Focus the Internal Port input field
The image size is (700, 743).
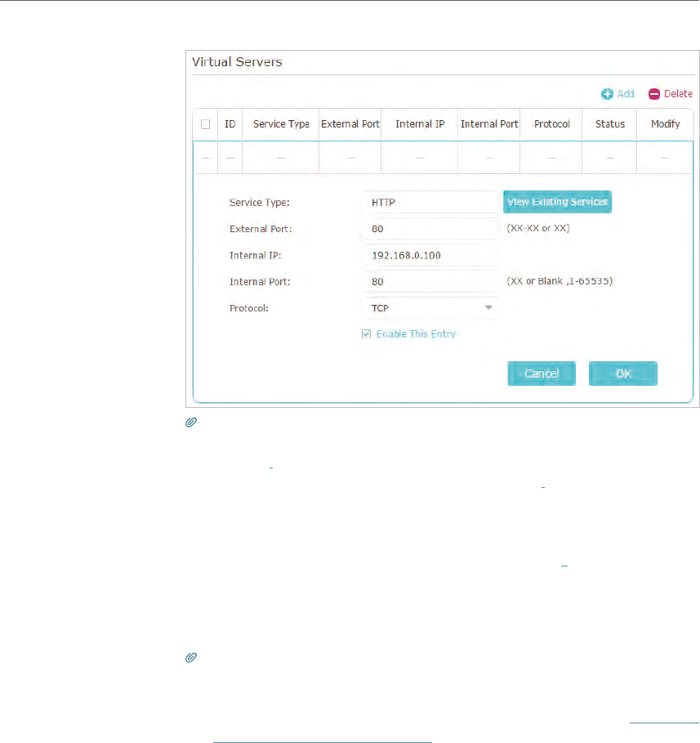(x=431, y=282)
